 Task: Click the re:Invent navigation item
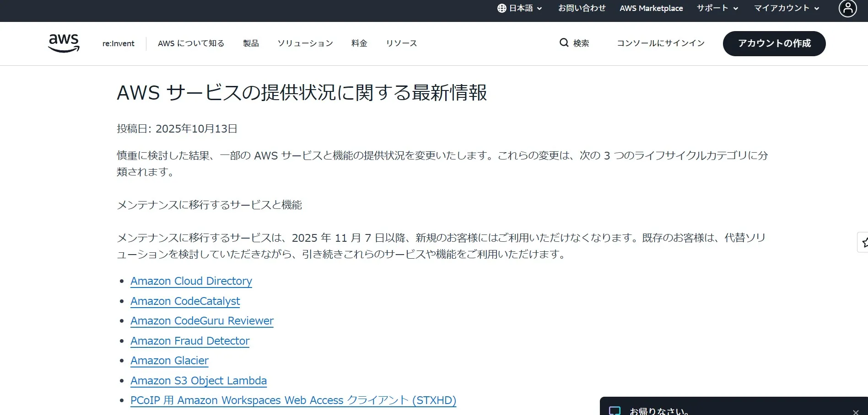[x=118, y=43]
